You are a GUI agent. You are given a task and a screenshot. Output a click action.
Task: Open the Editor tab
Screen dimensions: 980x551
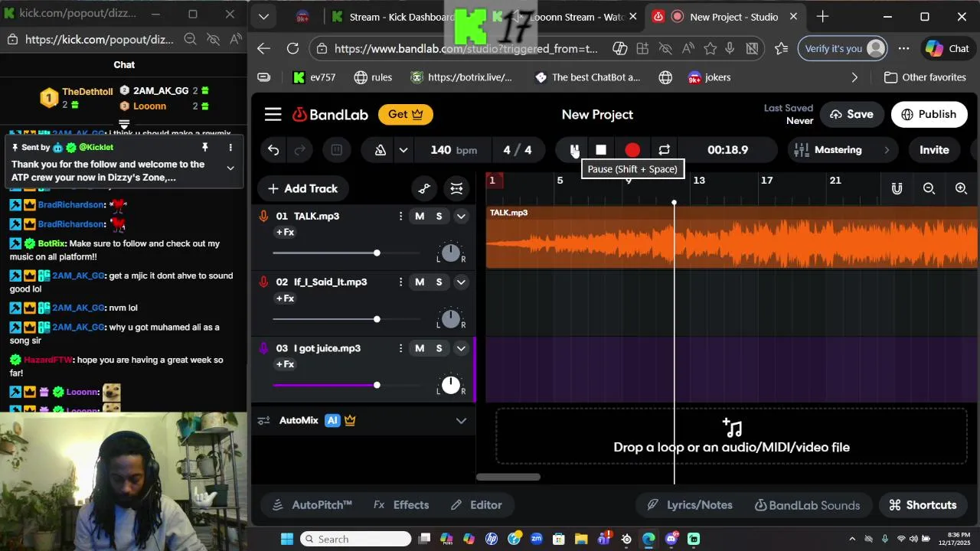pos(476,505)
